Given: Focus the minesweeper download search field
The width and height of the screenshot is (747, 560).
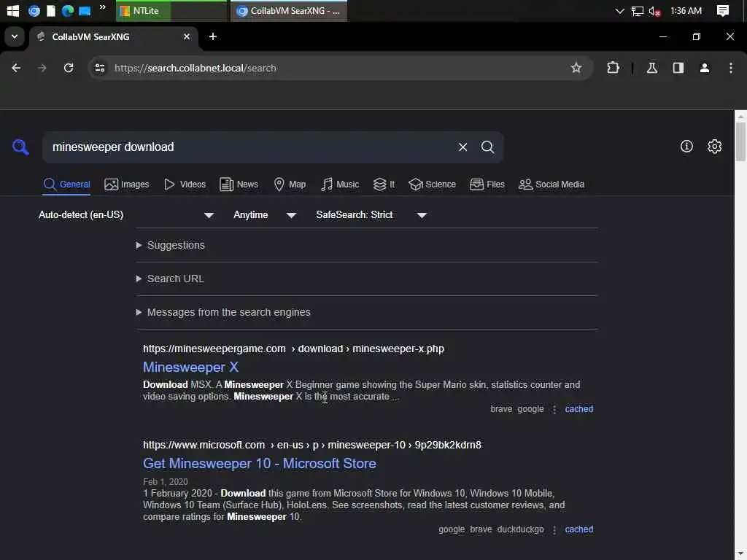Looking at the screenshot, I should click(x=248, y=147).
